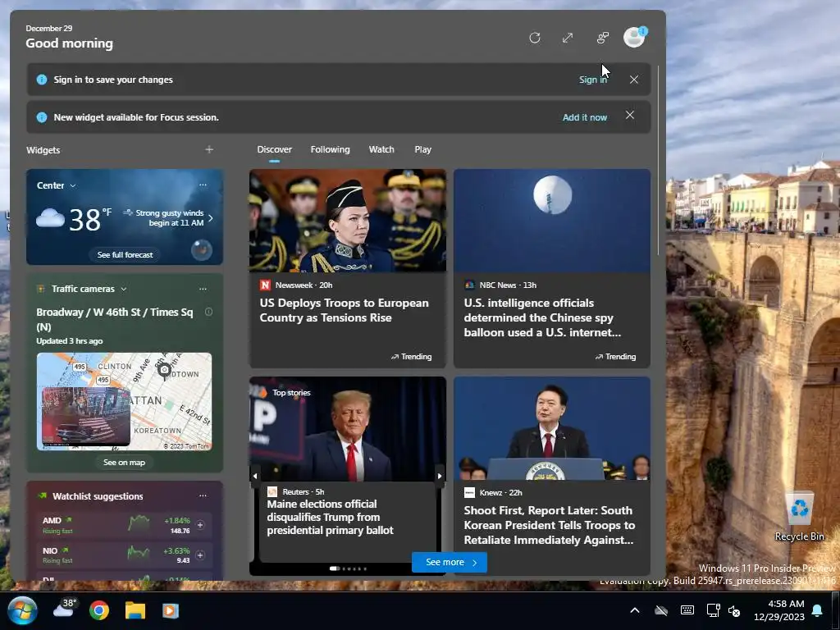Image resolution: width=840 pixels, height=630 pixels.
Task: Click the Sign in link
Action: (592, 80)
